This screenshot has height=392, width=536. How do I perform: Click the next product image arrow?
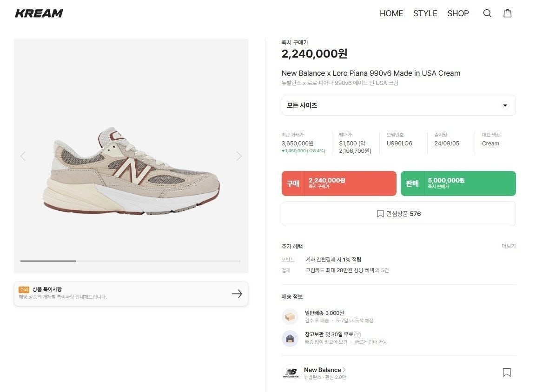coord(239,156)
